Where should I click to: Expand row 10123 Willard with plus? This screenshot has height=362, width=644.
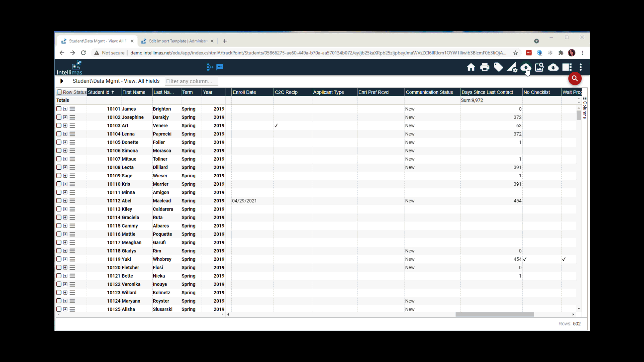[x=65, y=293]
